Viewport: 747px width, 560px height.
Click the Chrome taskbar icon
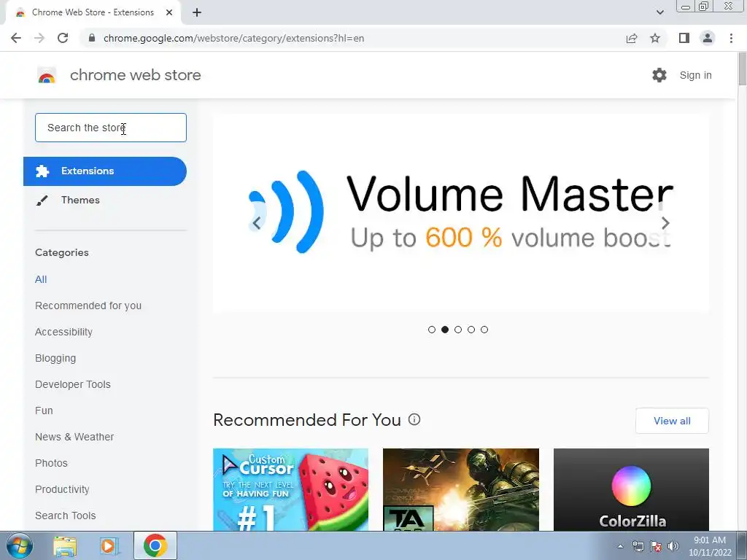coord(155,545)
